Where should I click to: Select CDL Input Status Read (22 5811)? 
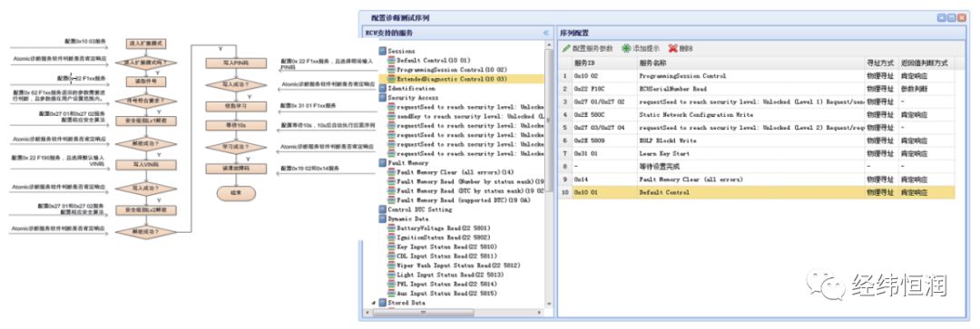446,256
